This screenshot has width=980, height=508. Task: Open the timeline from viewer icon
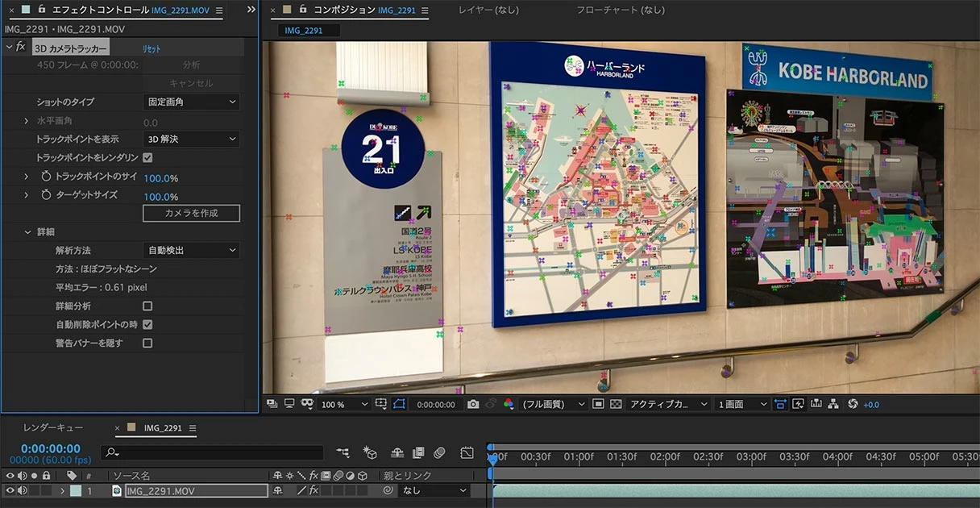(816, 404)
